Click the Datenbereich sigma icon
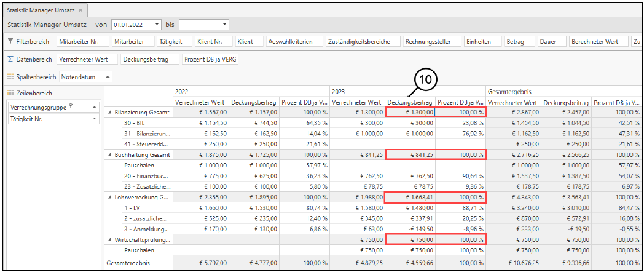Viewport: 644px width, 272px height. pos(10,60)
